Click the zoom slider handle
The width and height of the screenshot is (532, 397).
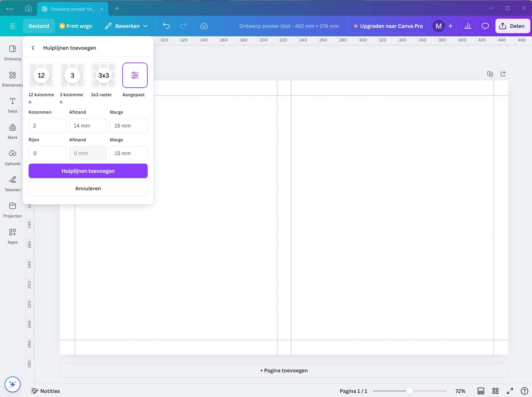click(410, 391)
